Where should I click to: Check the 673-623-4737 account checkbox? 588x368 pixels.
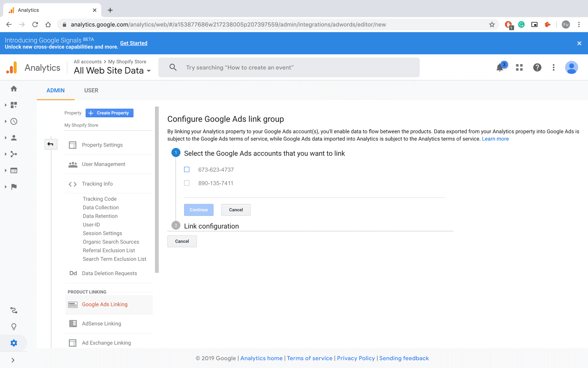coord(187,170)
